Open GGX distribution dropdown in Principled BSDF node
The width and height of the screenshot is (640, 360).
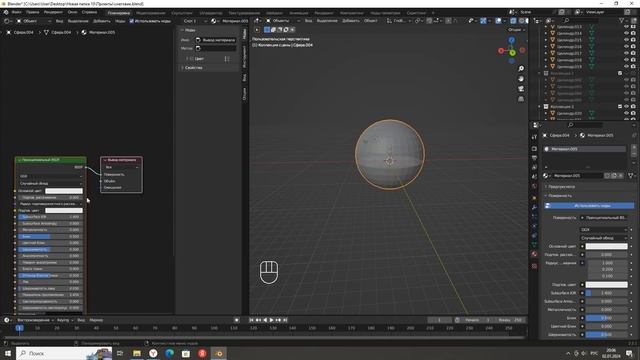[x=51, y=176]
